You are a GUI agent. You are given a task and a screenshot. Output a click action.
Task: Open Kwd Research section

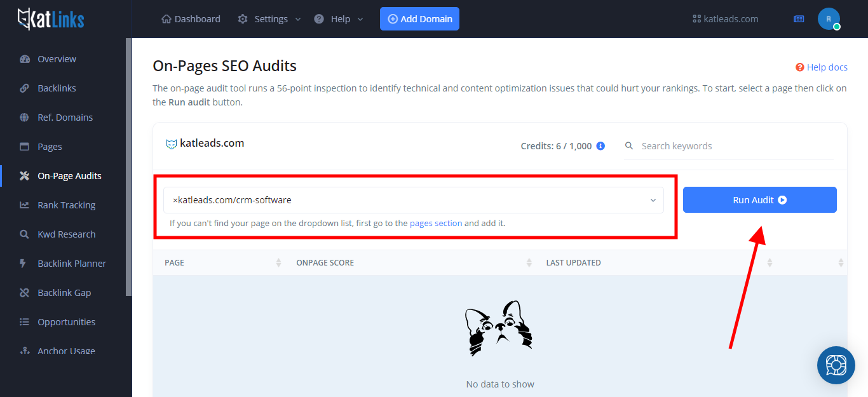(67, 234)
